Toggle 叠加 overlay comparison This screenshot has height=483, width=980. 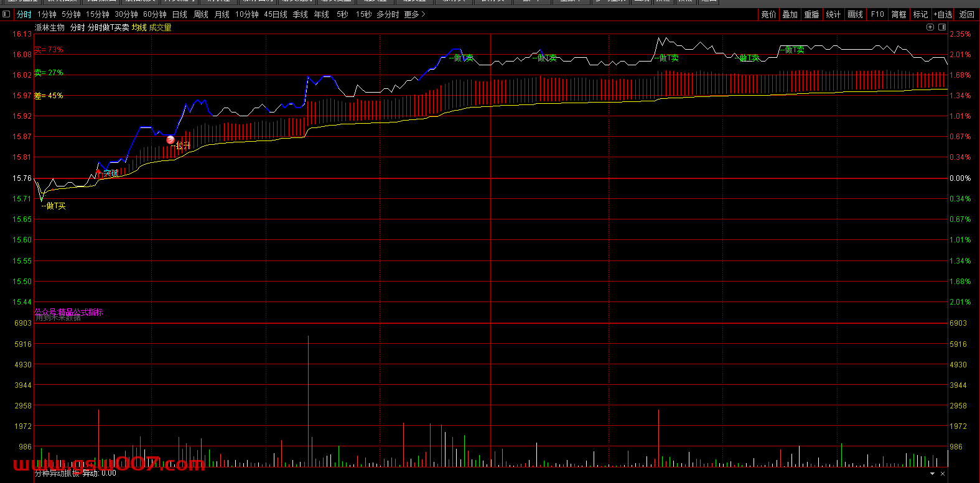click(x=790, y=14)
